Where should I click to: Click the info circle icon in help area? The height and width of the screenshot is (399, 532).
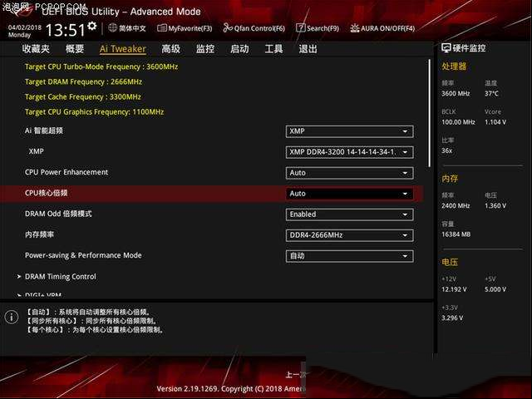pyautogui.click(x=12, y=318)
